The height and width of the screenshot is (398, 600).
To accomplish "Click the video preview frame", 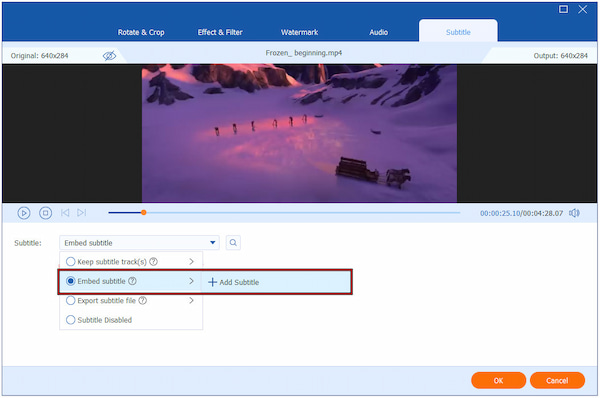I will click(x=299, y=133).
